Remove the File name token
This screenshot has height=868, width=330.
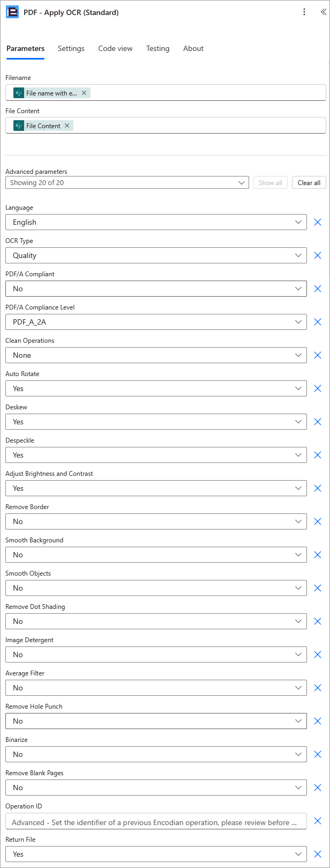[84, 93]
